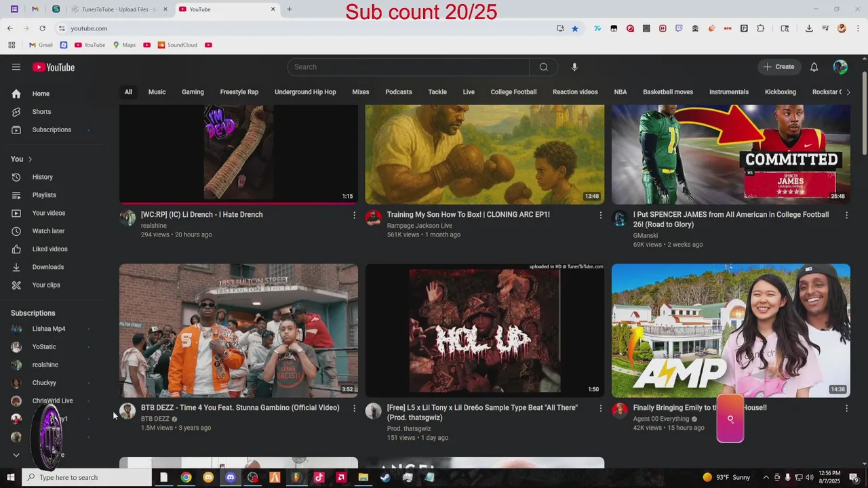Open Subscriptions in the sidebar
Screen dimensions: 868x488
tap(52, 129)
